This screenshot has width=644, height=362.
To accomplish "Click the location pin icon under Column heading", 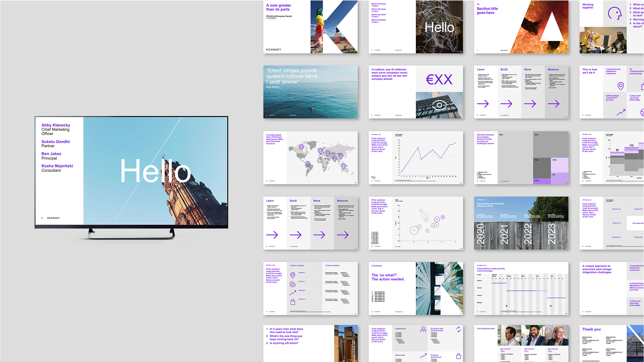I will tap(292, 275).
